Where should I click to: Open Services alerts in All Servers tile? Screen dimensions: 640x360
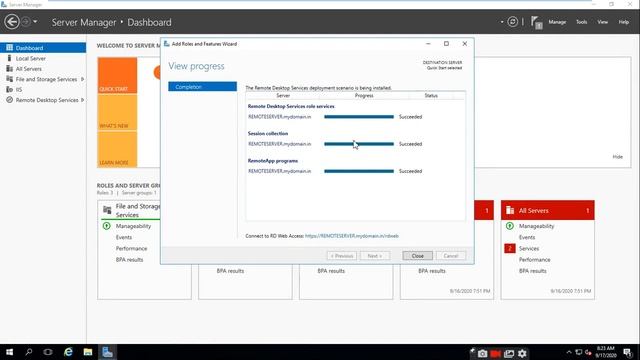(x=529, y=249)
